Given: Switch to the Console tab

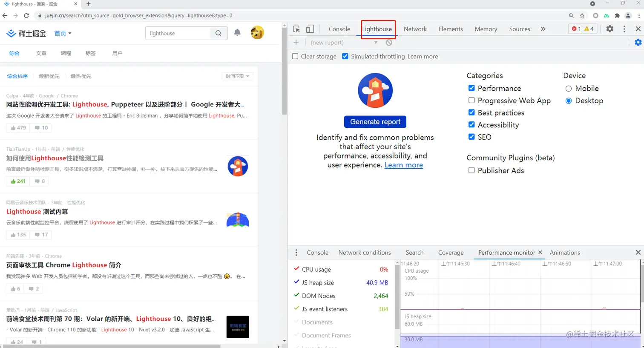Looking at the screenshot, I should click(x=339, y=29).
